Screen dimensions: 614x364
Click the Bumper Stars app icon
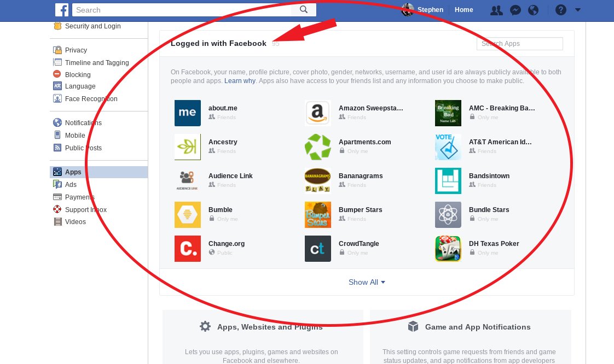click(318, 215)
